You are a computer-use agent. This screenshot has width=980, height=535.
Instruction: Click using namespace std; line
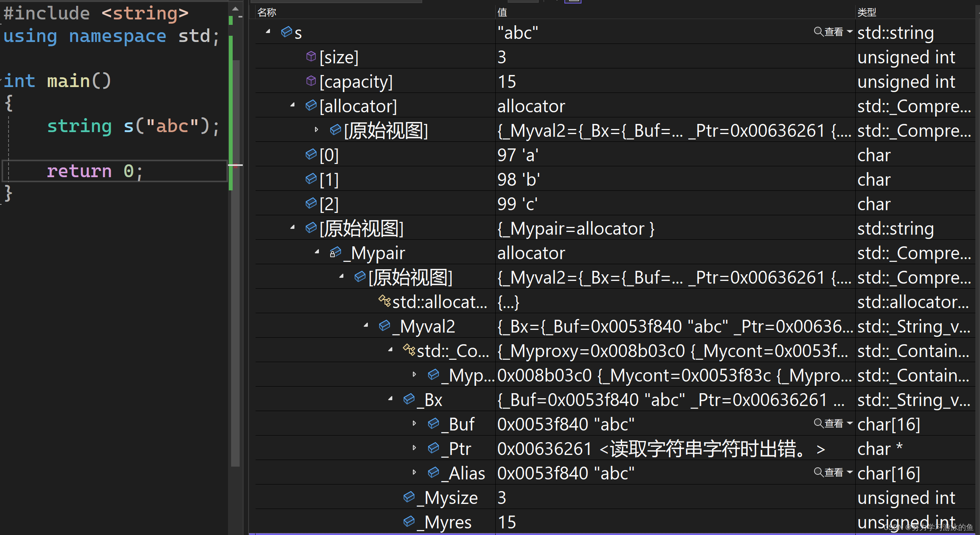coord(111,36)
